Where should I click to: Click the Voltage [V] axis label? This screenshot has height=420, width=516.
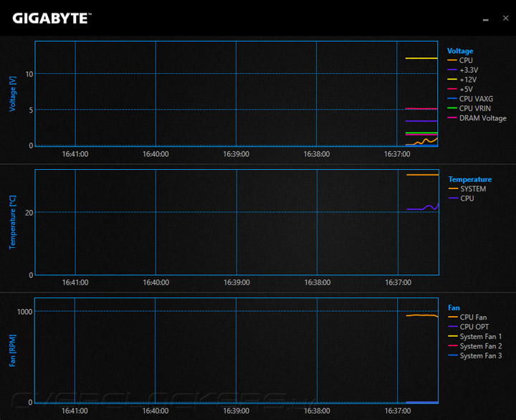point(12,94)
